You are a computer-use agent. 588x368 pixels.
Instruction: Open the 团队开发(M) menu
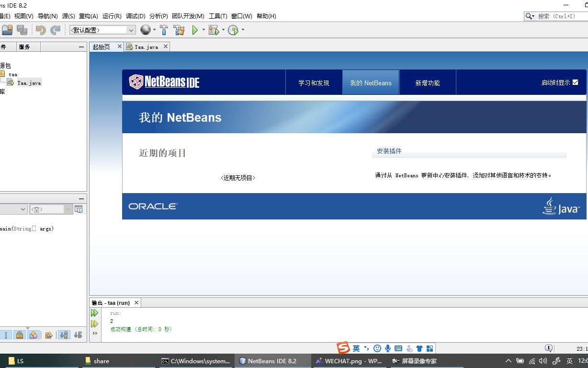click(188, 16)
